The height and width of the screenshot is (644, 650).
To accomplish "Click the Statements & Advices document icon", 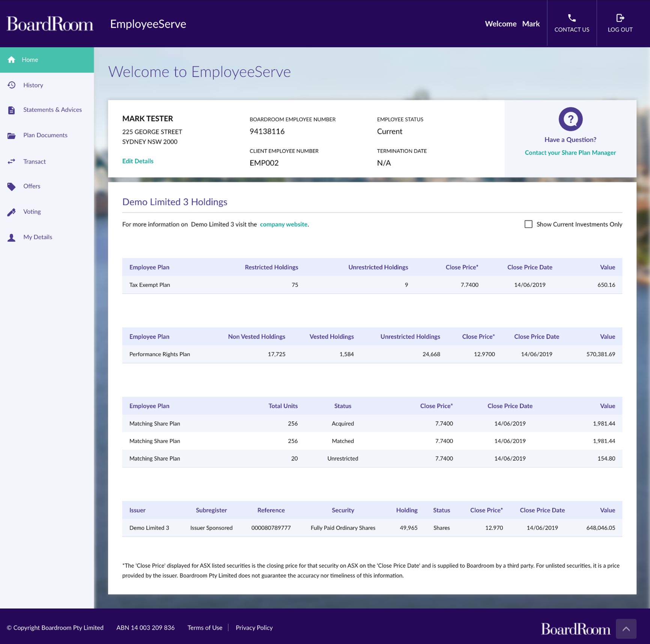I will pos(11,110).
